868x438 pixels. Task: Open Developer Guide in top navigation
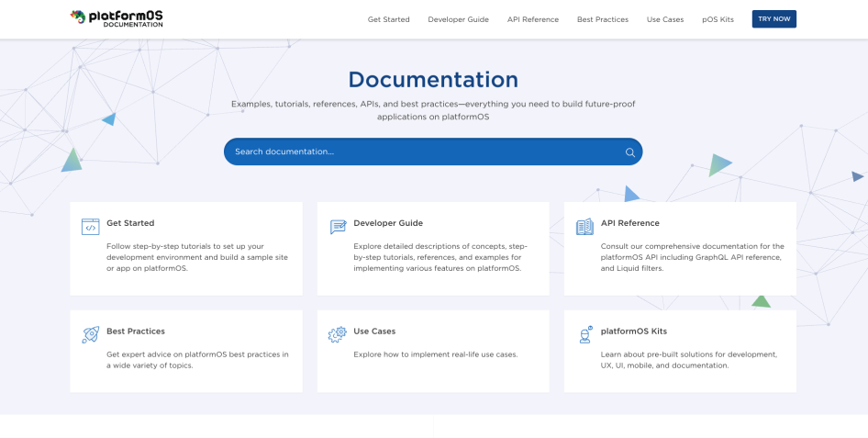click(x=459, y=19)
